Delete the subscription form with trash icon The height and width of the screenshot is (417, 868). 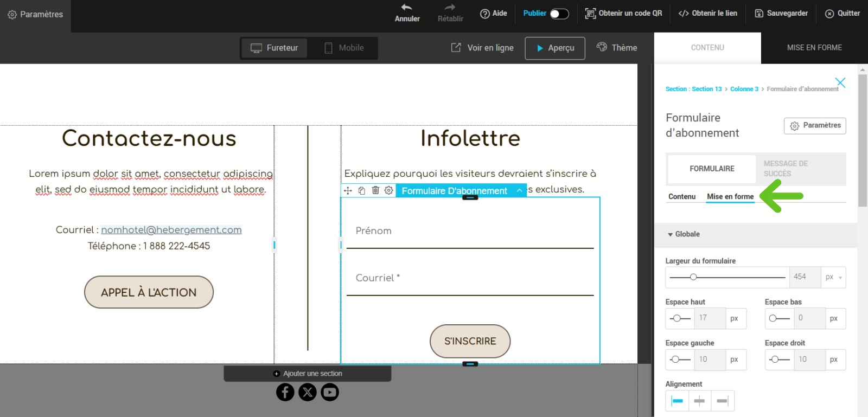tap(375, 190)
